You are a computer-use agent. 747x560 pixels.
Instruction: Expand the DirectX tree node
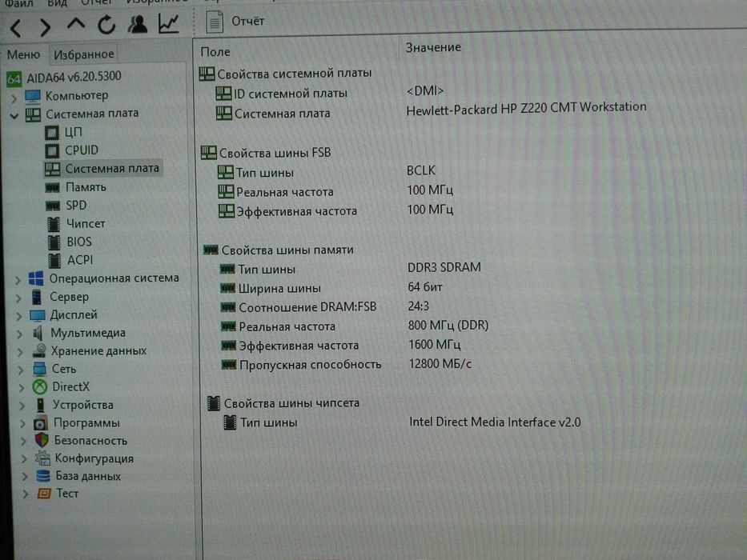click(x=22, y=388)
